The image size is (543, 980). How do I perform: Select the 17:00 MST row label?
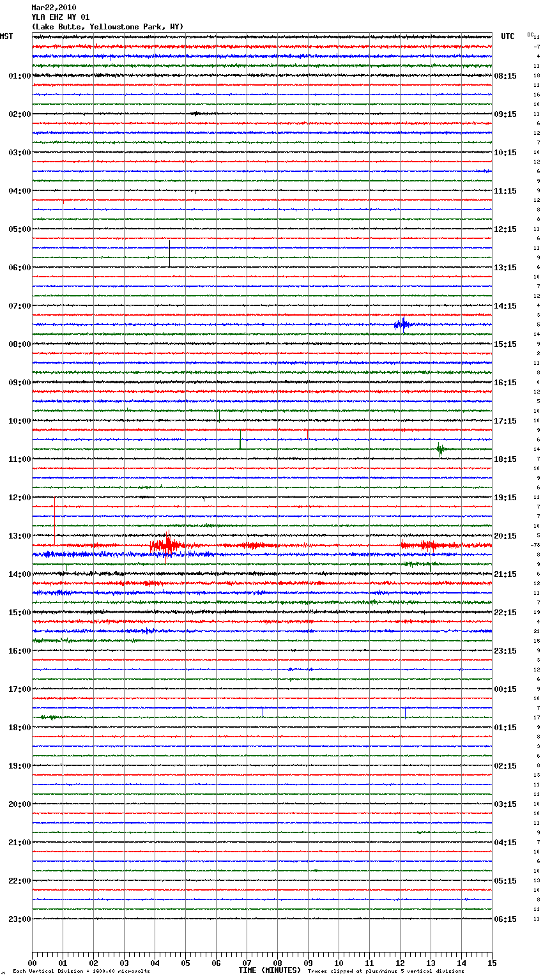19,689
